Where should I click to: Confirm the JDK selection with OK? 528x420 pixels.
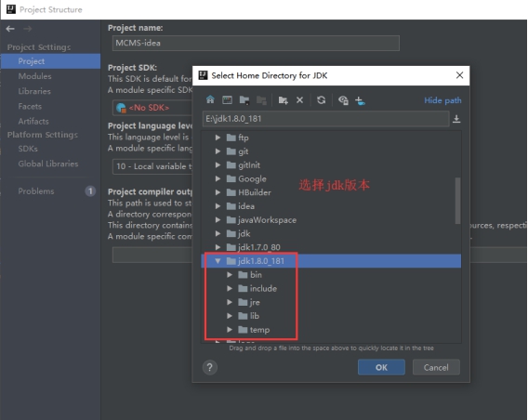[381, 367]
